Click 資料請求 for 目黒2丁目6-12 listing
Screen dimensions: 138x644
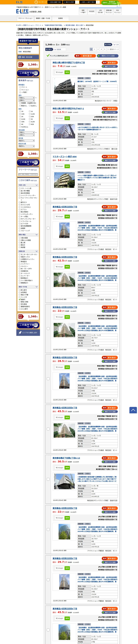point(110,458)
